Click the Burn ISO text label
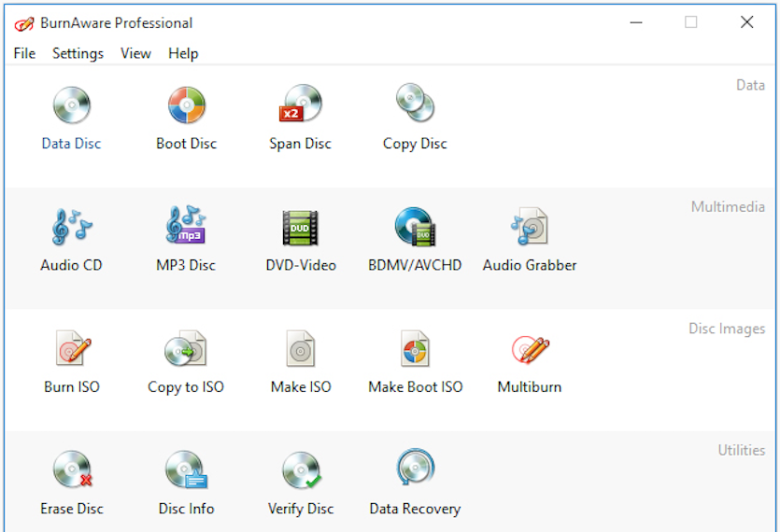 (x=72, y=387)
